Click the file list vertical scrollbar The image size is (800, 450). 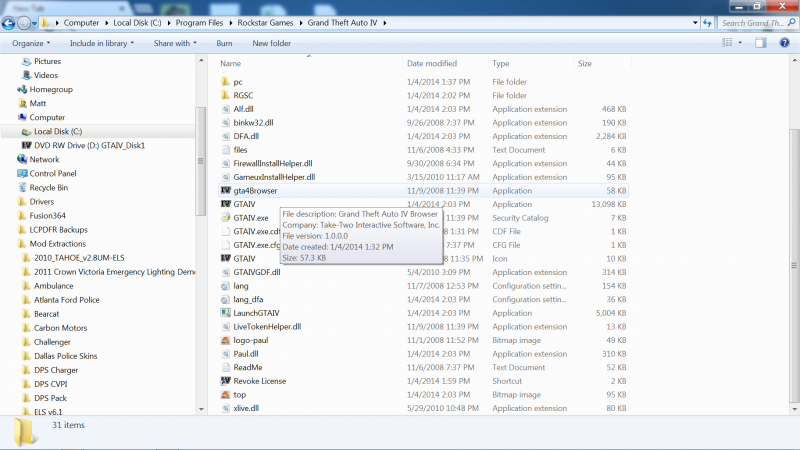coord(794,265)
